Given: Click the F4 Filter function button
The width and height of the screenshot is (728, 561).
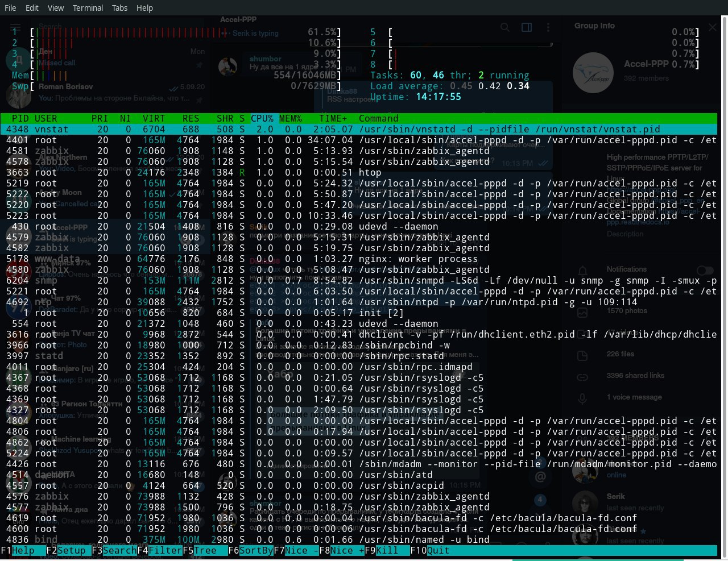Looking at the screenshot, I should [159, 550].
